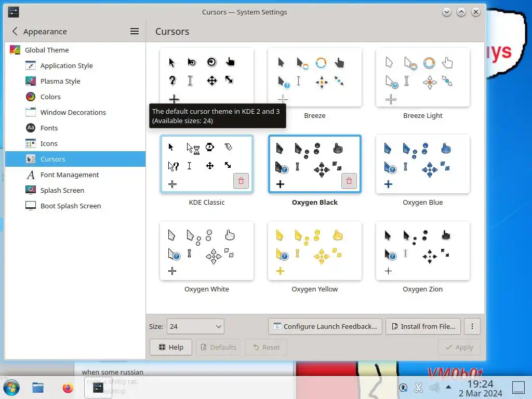The height and width of the screenshot is (399, 532).
Task: Open the file manager from taskbar
Action: click(x=38, y=388)
